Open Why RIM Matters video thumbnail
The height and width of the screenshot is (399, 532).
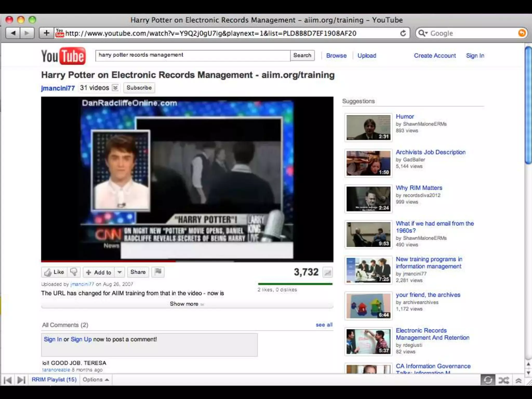click(x=368, y=199)
